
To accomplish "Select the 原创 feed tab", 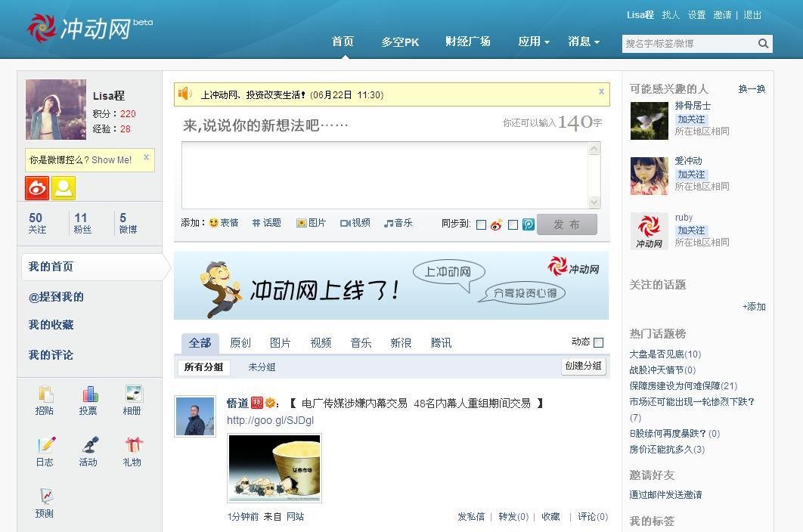I will [x=240, y=343].
